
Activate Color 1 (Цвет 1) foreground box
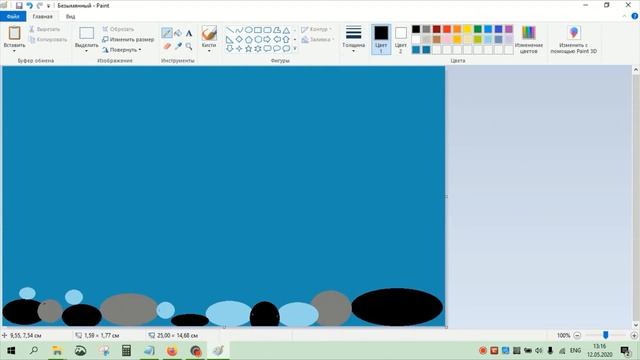click(x=381, y=39)
